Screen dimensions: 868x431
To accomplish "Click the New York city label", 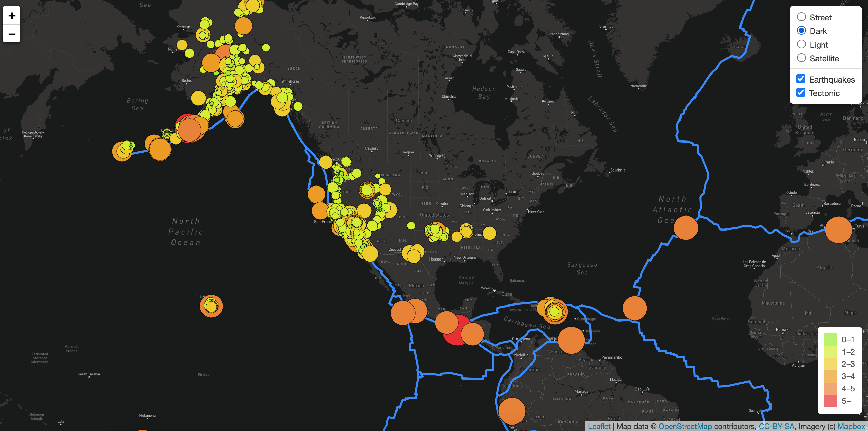I will click(536, 212).
